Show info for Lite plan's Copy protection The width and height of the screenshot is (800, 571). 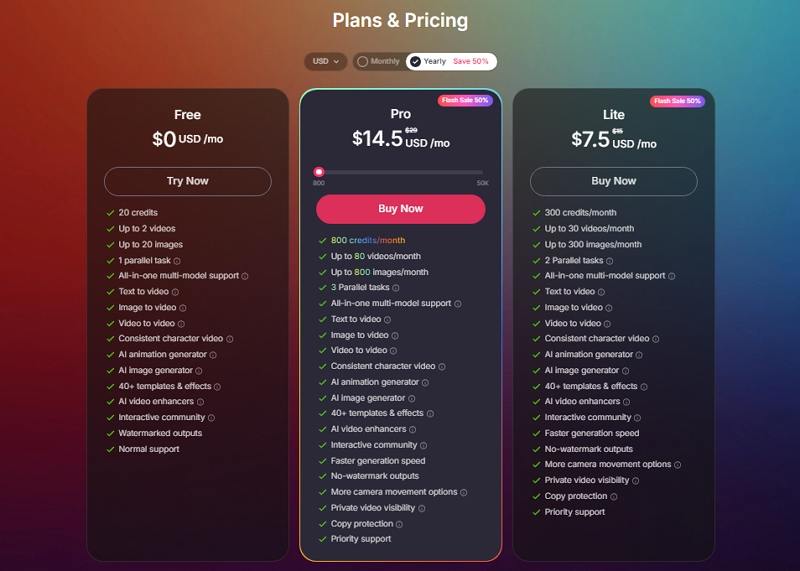click(x=614, y=496)
